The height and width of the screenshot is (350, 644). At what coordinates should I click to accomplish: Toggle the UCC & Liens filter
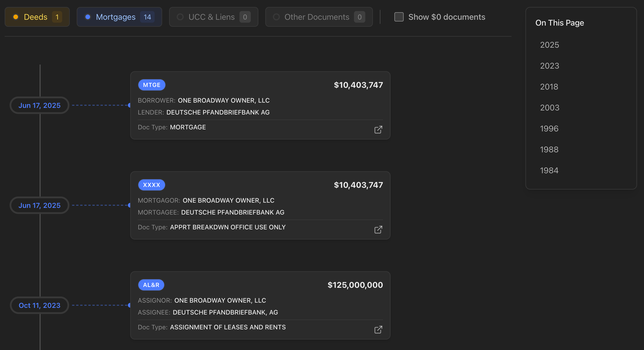[x=214, y=17]
